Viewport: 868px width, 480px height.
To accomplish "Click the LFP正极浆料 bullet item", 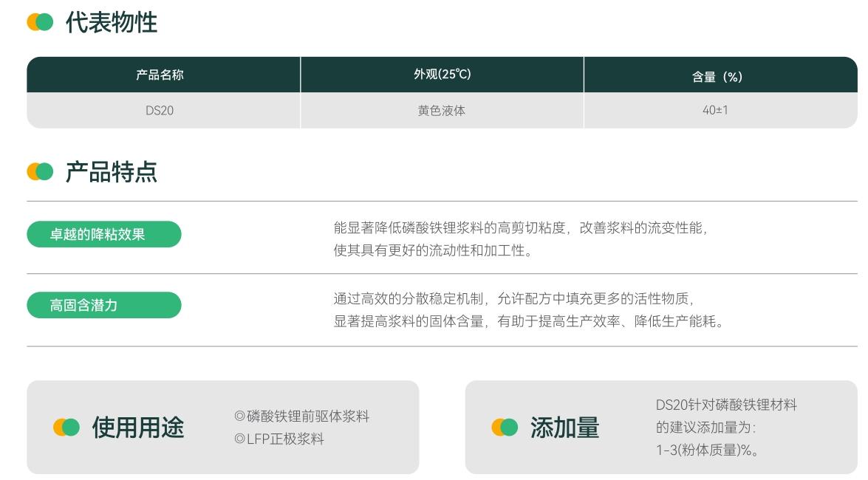I will tap(279, 439).
